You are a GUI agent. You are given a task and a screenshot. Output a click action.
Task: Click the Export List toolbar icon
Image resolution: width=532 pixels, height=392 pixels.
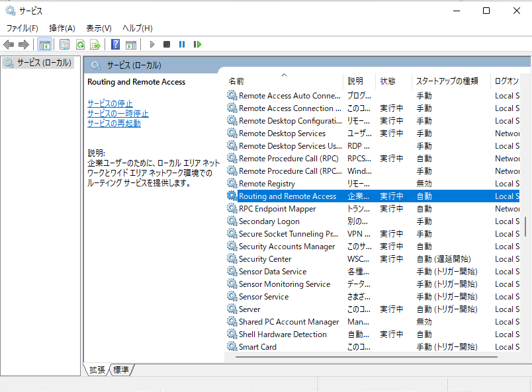[96, 44]
